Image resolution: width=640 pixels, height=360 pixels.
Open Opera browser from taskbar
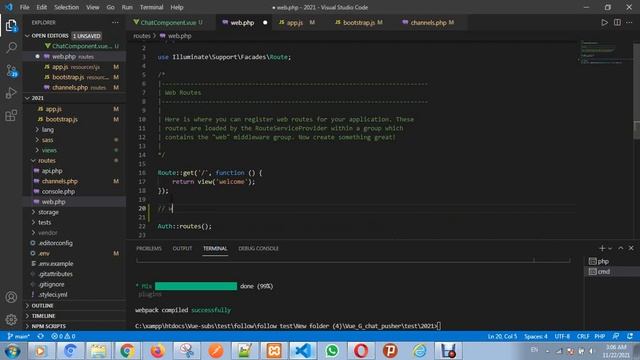[361, 351]
